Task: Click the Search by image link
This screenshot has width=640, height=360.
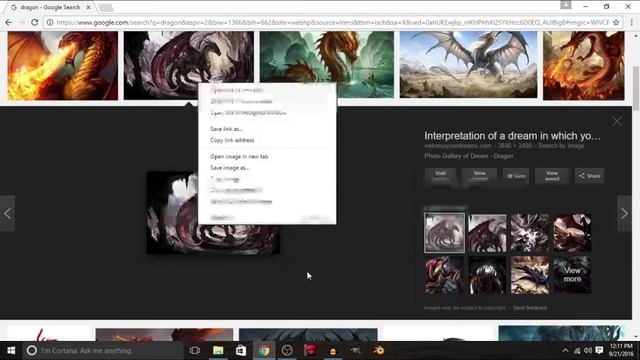Action: [561, 146]
